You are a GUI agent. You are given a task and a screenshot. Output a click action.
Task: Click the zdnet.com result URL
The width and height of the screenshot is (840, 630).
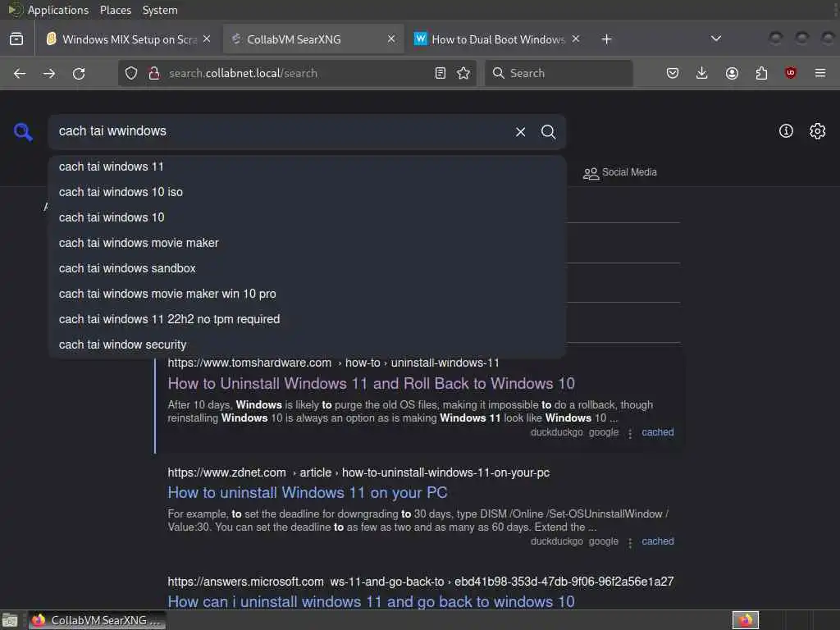point(358,472)
